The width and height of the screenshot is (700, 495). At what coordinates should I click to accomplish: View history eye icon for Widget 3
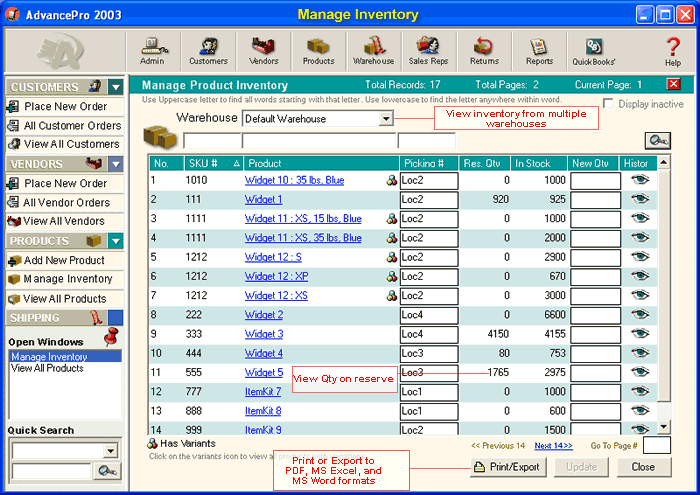point(640,333)
